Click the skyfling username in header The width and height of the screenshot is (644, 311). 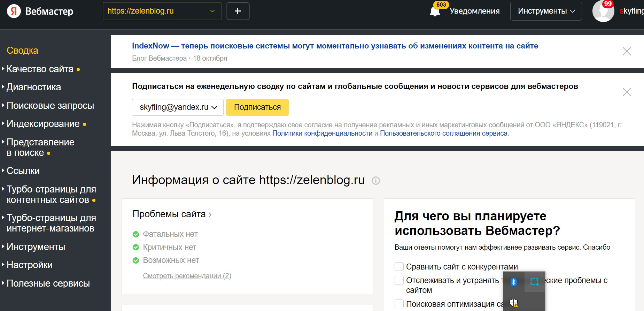pos(632,11)
